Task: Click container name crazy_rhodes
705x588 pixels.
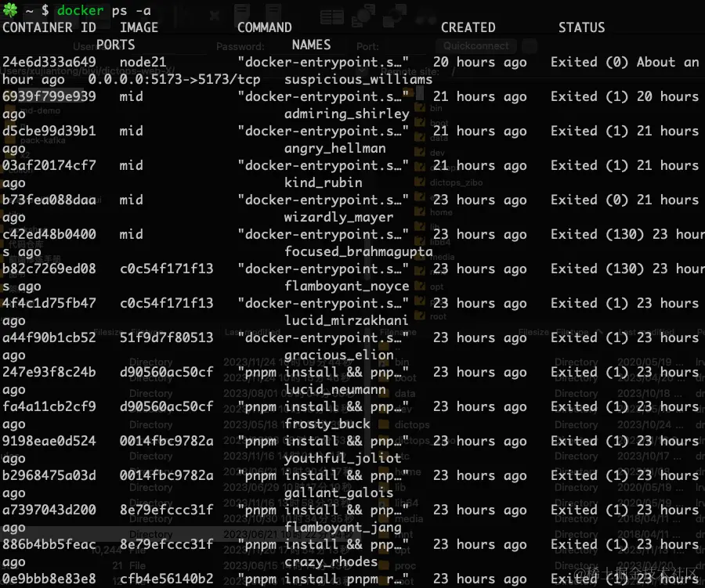Action: (x=331, y=562)
